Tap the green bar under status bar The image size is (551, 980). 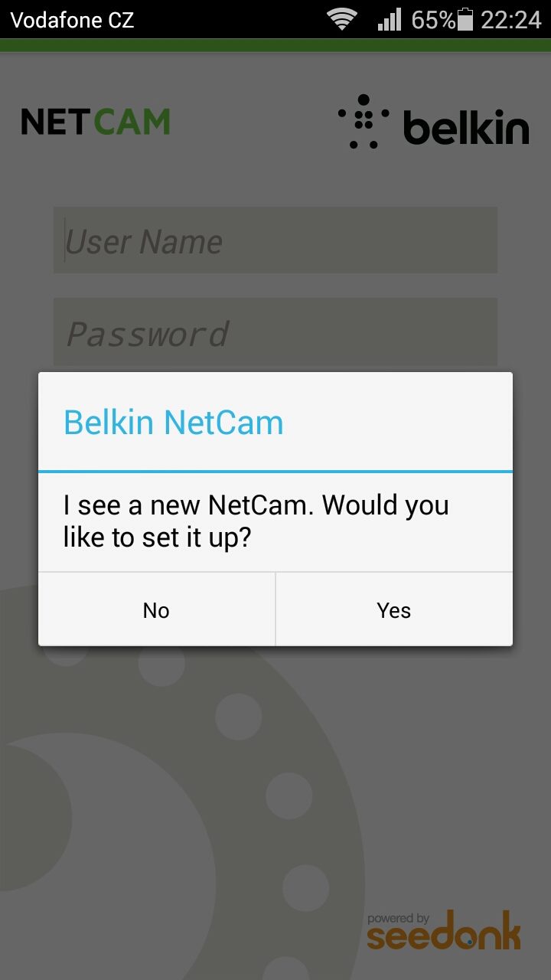coord(275,45)
